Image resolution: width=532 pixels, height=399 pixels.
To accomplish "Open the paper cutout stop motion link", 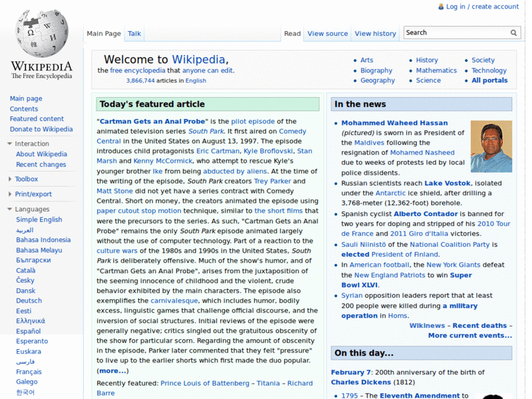I will click(x=139, y=211).
